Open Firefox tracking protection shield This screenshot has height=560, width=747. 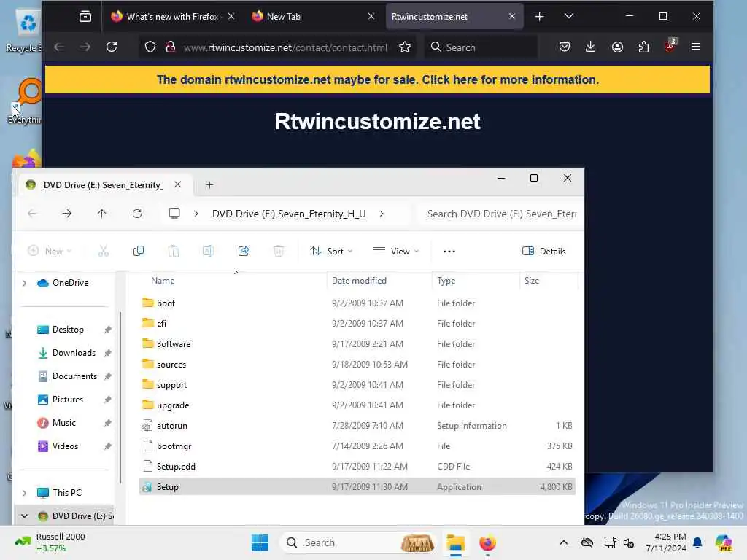[x=150, y=47]
